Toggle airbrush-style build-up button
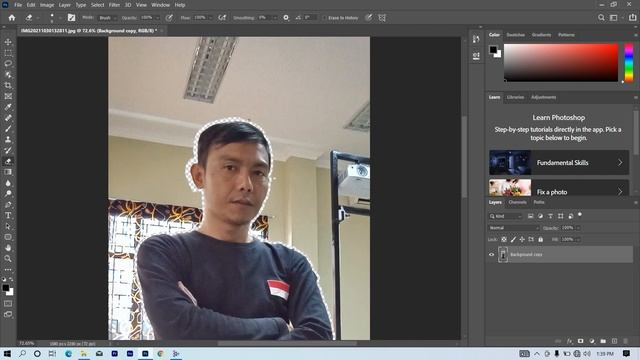640x360 pixels. pyautogui.click(x=222, y=18)
